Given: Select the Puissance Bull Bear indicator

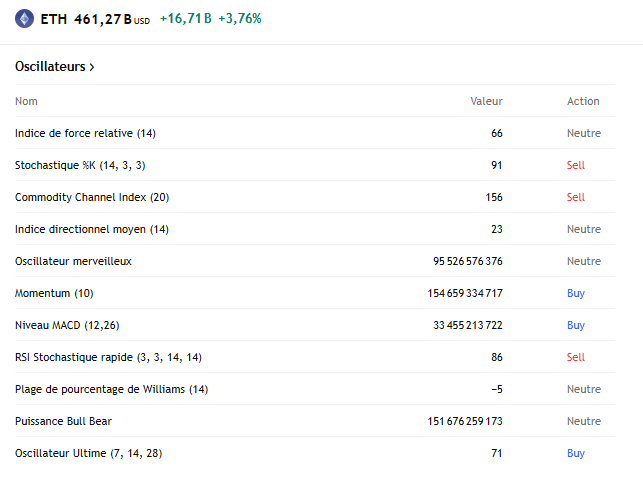Looking at the screenshot, I should (63, 421).
